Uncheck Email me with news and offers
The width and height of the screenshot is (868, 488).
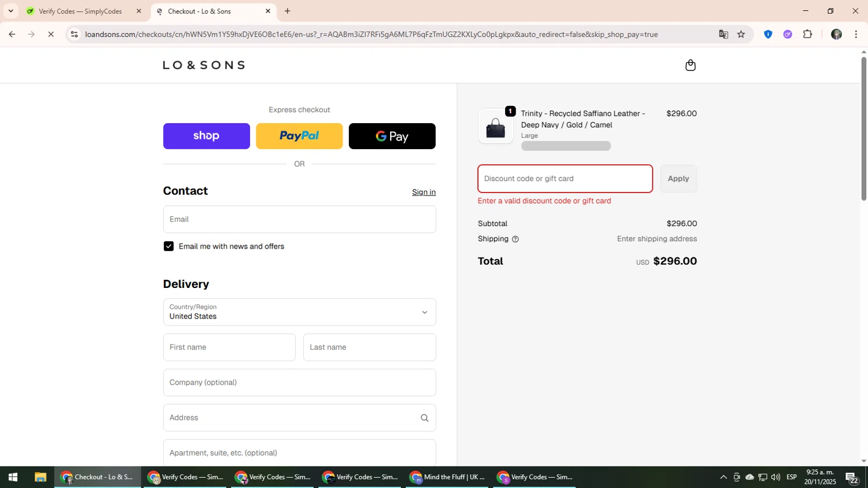tap(168, 246)
